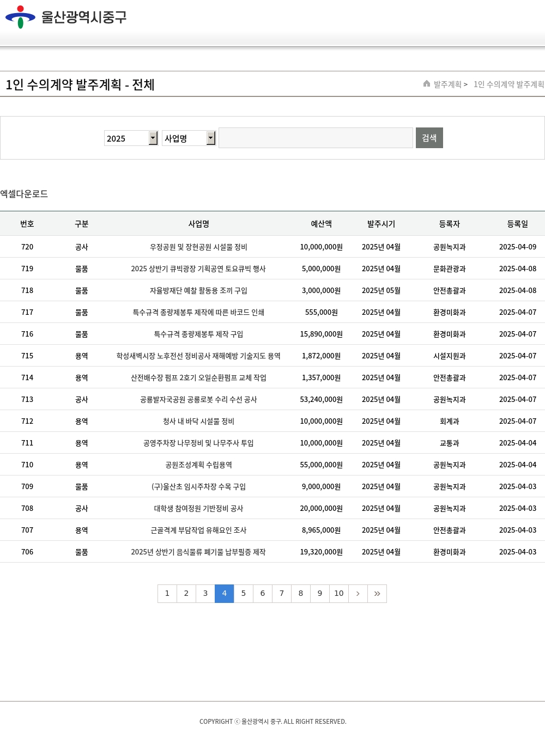Open 우정공원 및 장현공원 시설물 정비 entry
Viewport: 545px width, 756px height.
pyautogui.click(x=198, y=247)
